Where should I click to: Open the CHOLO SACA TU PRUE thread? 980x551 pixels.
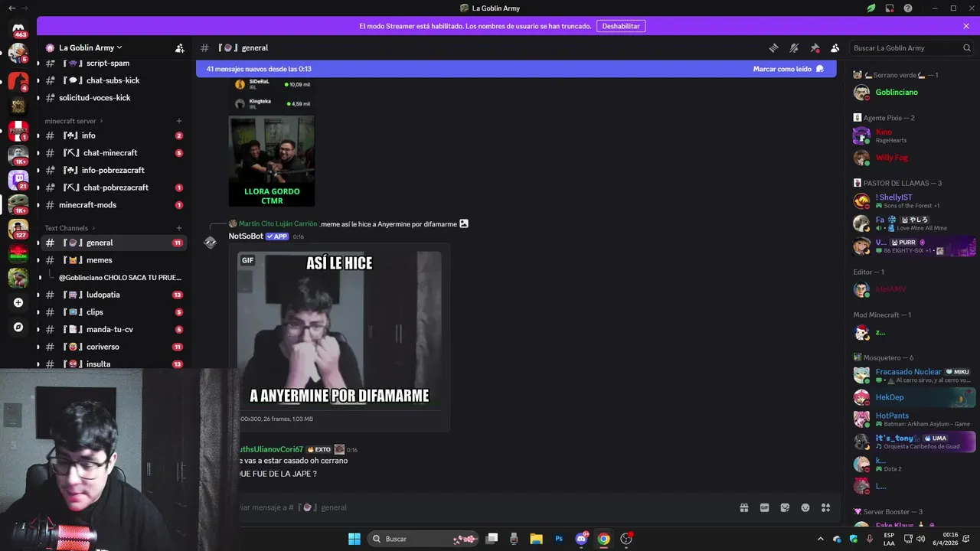[x=119, y=277]
